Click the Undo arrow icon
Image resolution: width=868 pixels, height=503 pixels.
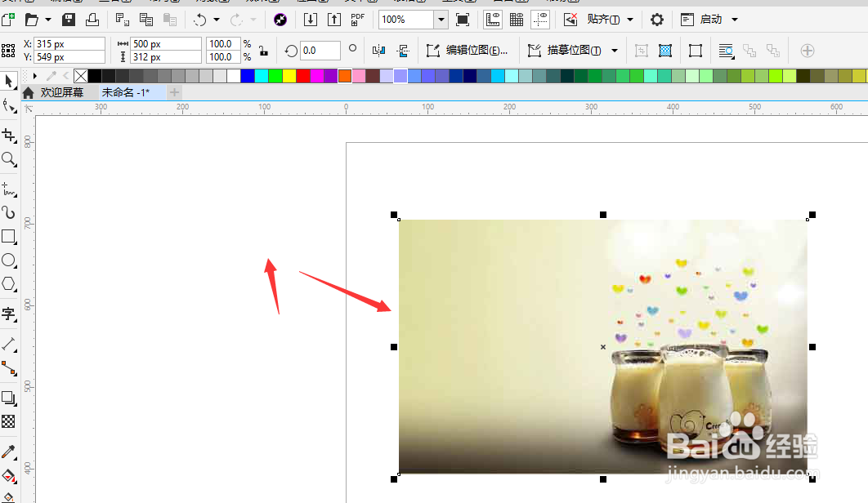200,20
